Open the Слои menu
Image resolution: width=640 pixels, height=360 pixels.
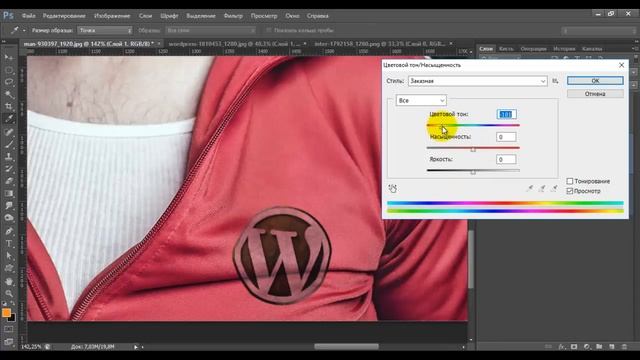145,16
